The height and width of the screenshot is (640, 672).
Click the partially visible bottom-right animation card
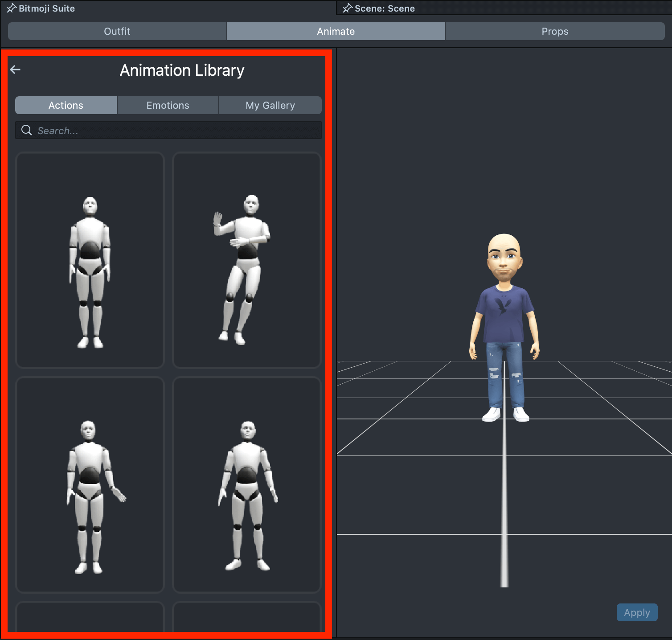[246, 617]
